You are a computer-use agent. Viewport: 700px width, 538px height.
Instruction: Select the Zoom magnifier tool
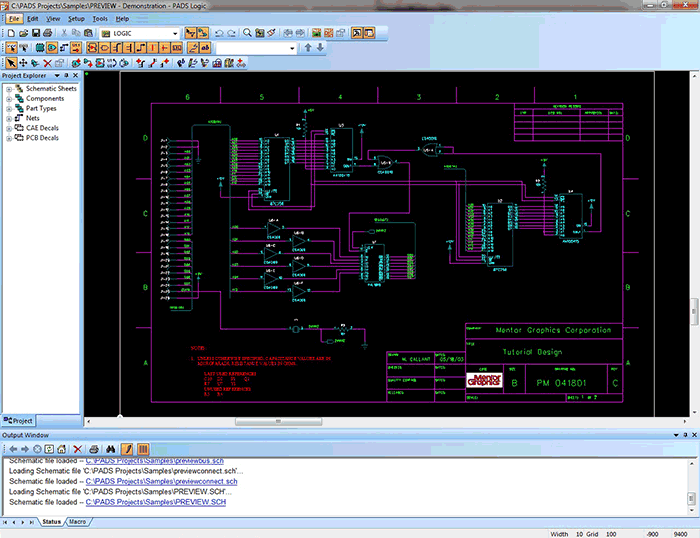coord(247,33)
